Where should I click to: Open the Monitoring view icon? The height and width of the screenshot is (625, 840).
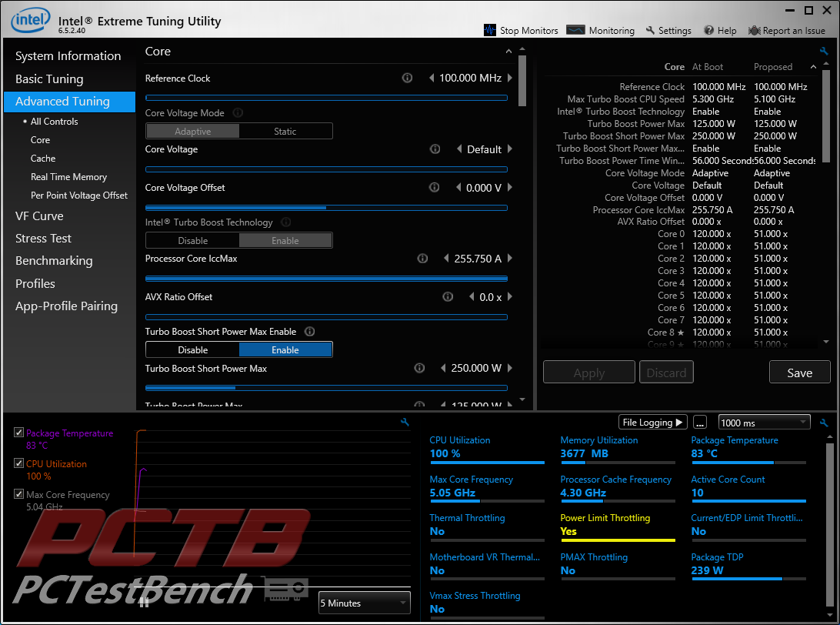tap(575, 30)
